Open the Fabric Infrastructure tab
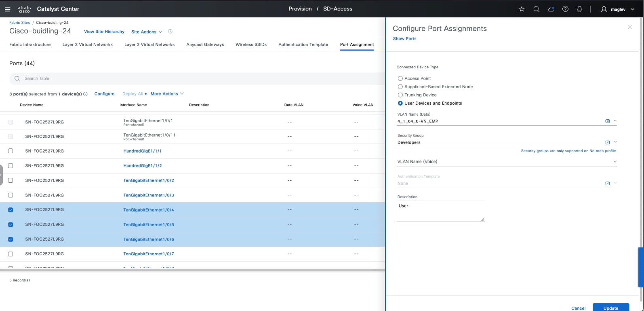 pos(30,44)
